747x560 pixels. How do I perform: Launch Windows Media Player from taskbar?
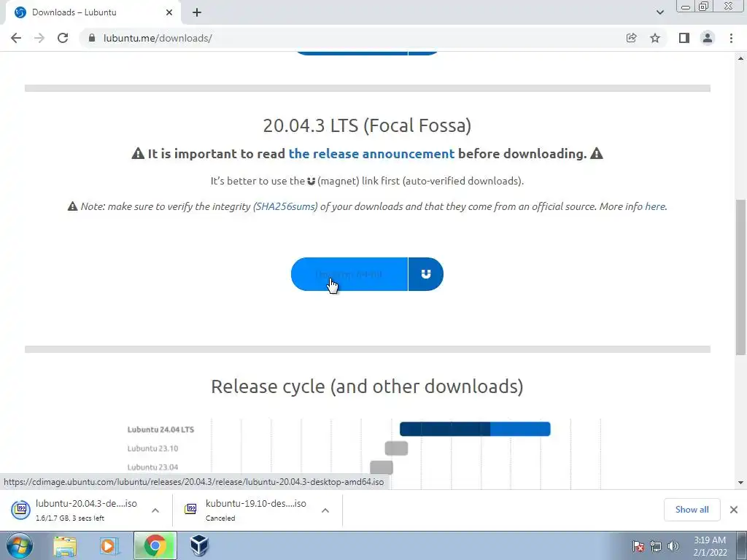click(108, 545)
